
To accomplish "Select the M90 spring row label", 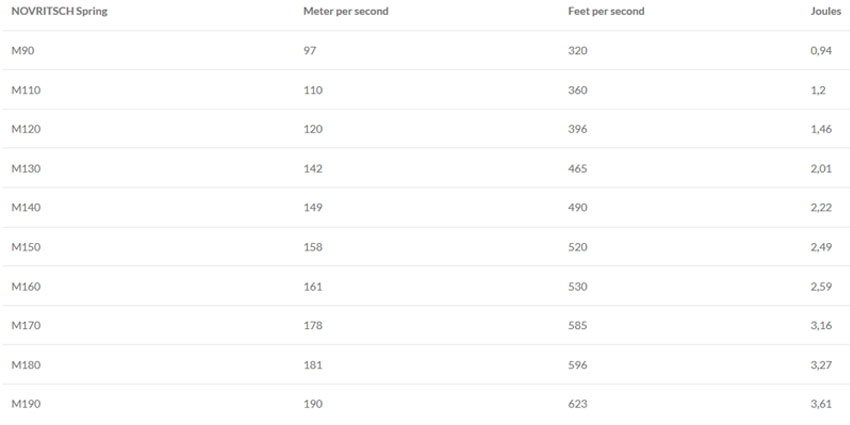I will pyautogui.click(x=22, y=50).
